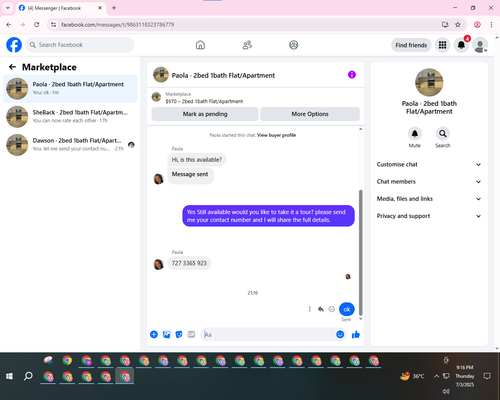Select the Messenger | Facebook tab

(61, 8)
